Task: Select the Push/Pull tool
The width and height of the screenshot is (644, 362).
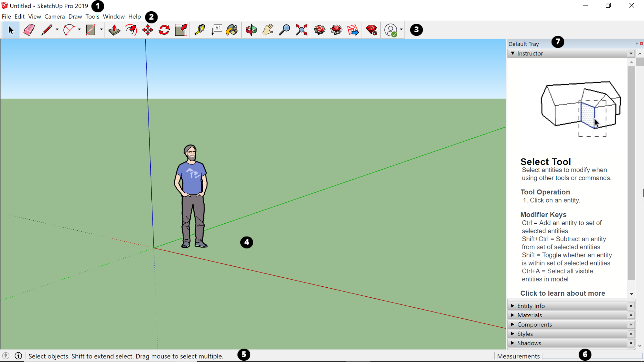Action: click(114, 30)
